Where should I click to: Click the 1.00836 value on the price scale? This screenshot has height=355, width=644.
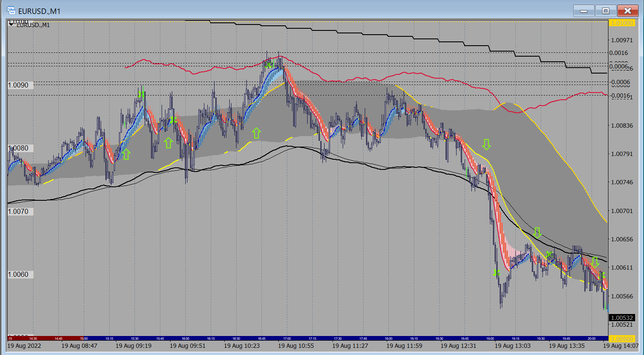(x=622, y=126)
